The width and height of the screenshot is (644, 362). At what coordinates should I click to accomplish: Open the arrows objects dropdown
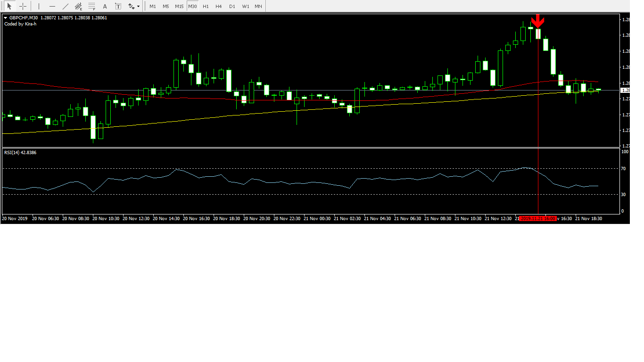pos(134,6)
